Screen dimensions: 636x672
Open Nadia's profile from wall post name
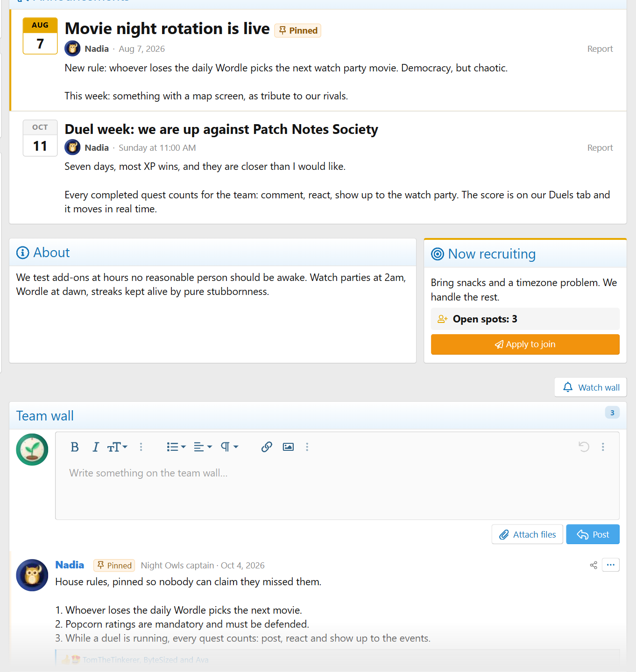70,565
